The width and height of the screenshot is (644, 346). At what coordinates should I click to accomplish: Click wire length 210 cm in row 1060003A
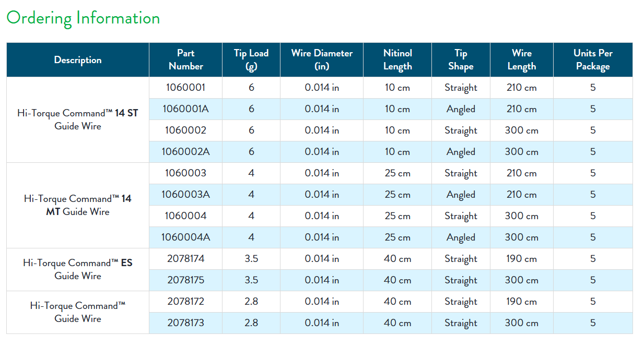click(x=522, y=195)
